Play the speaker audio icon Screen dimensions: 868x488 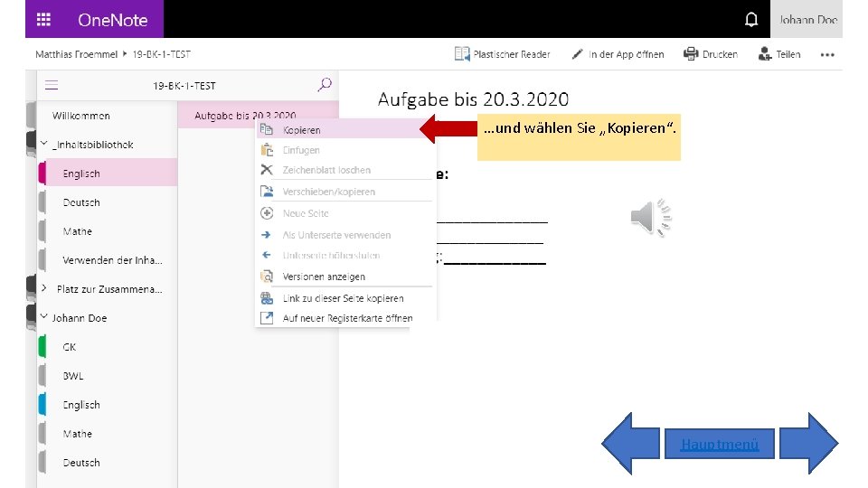click(x=651, y=218)
